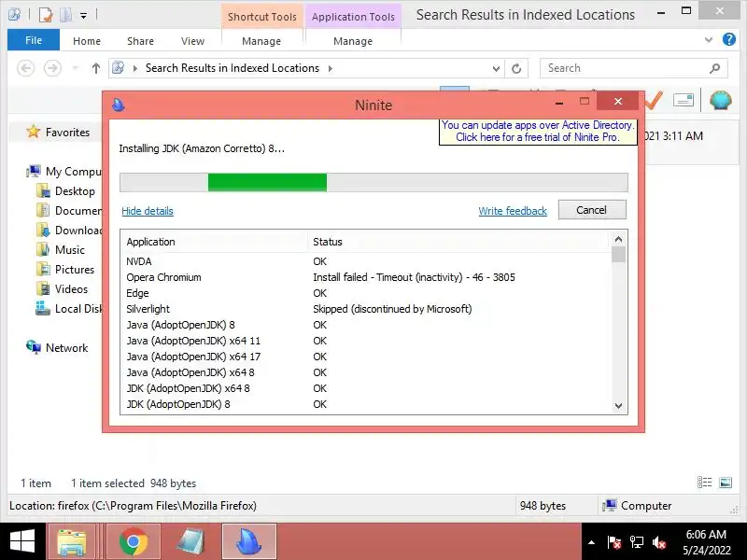Select My Computer in navigation pane
The image size is (747, 560).
[x=64, y=171]
